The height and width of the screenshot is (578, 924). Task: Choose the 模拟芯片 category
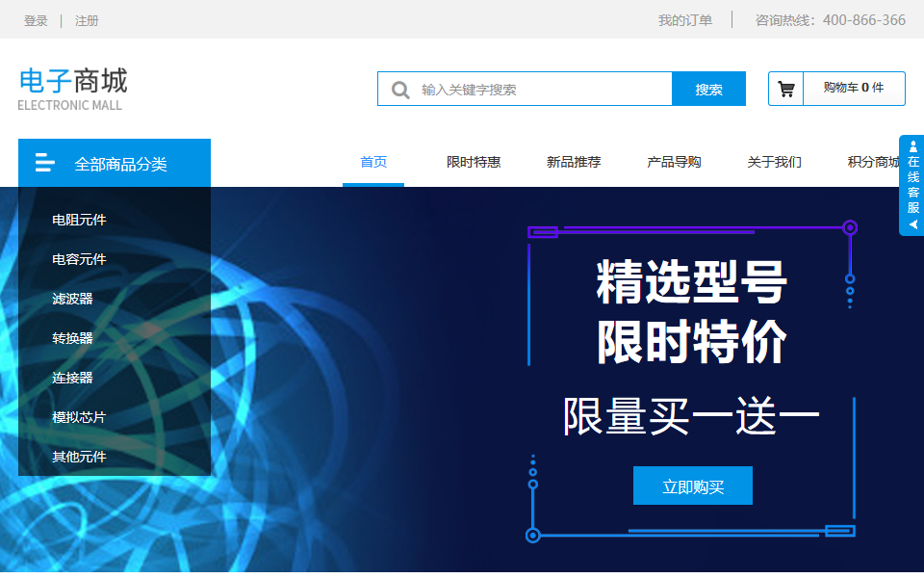point(79,417)
